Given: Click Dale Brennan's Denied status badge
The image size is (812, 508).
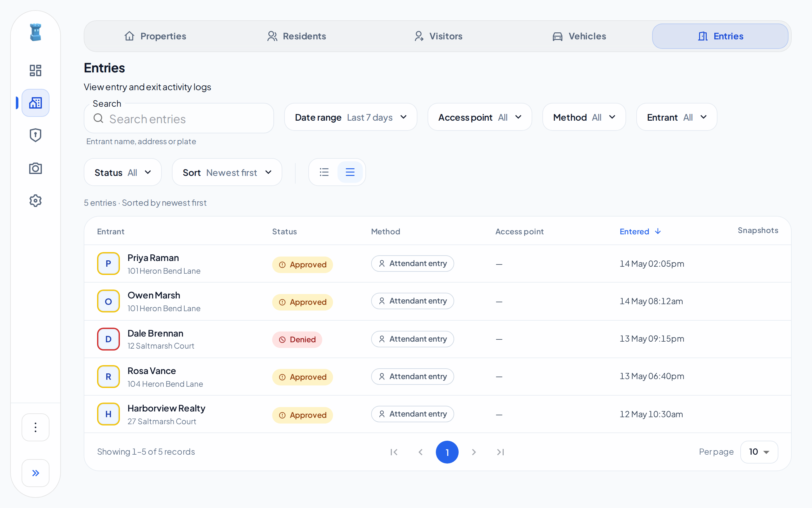Looking at the screenshot, I should [297, 339].
